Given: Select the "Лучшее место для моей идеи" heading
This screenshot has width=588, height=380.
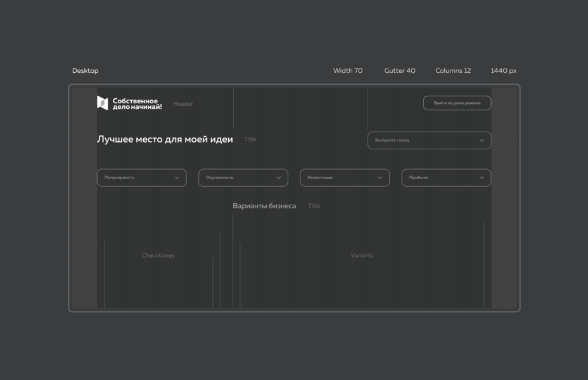Looking at the screenshot, I should click(x=165, y=139).
